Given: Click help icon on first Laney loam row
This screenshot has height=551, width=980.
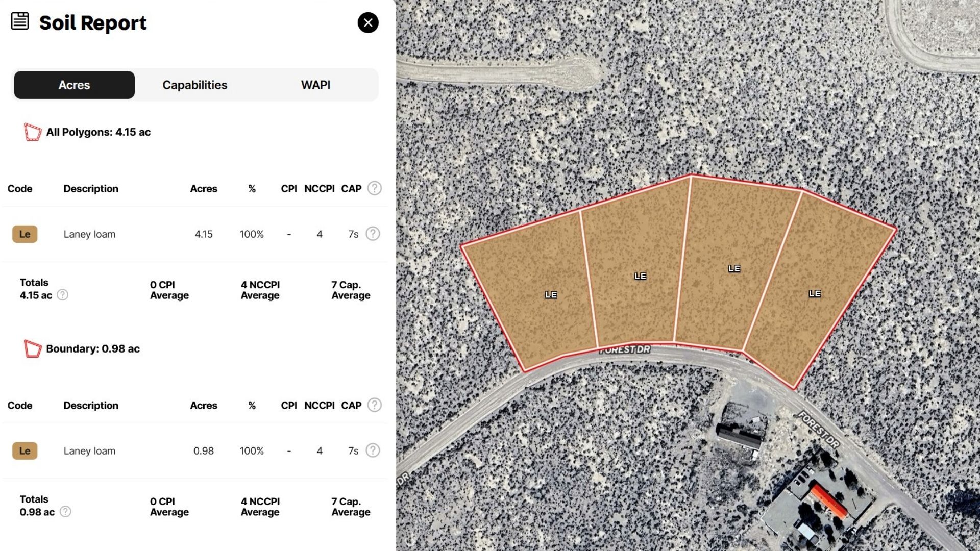Looking at the screenshot, I should [x=373, y=234].
